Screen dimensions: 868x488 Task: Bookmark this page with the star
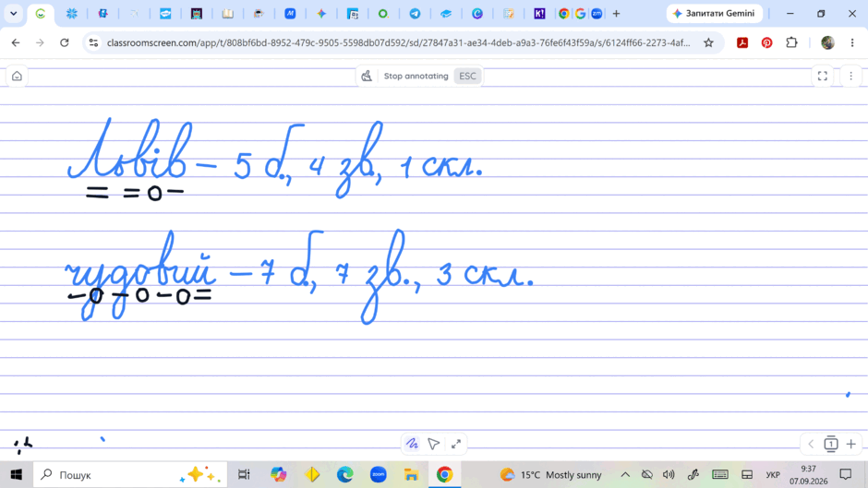(708, 42)
